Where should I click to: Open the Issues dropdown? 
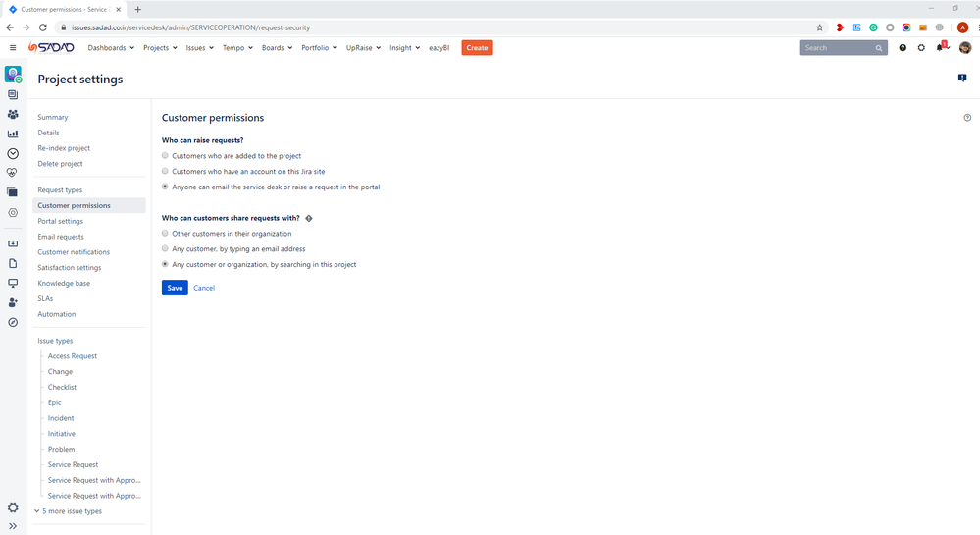(x=199, y=47)
